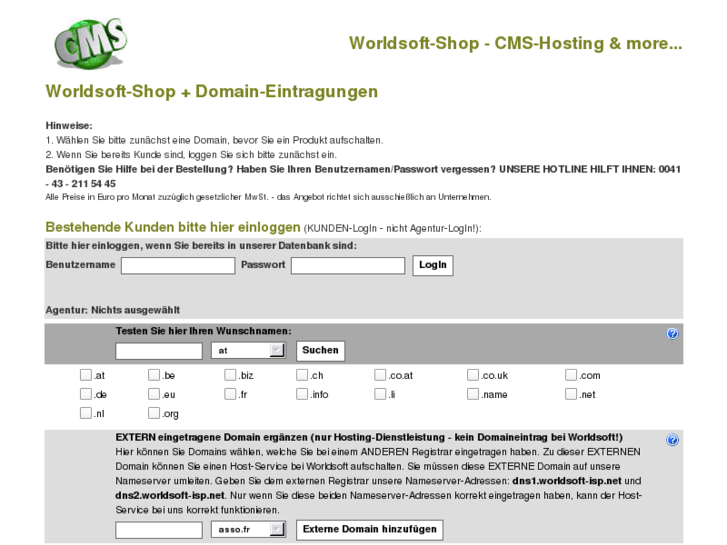
Task: Tick the .be domain checkbox
Action: coord(154,375)
